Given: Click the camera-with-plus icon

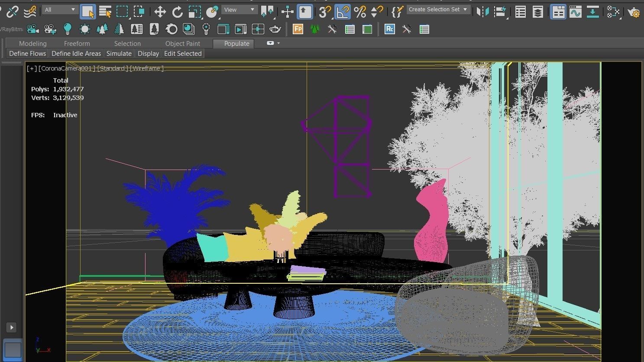Looking at the screenshot, I should (x=50, y=29).
